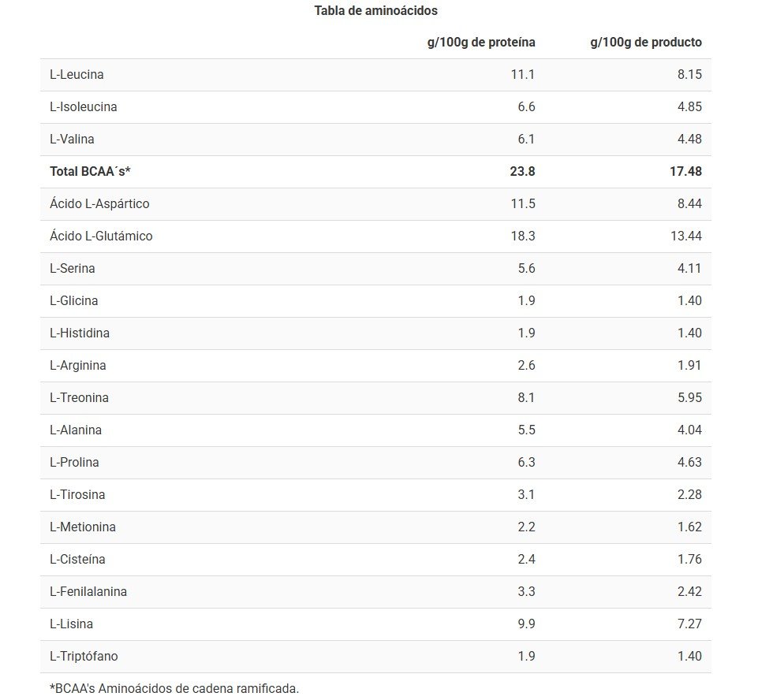Select the L-Leucina row label
The width and height of the screenshot is (758, 700).
77,75
